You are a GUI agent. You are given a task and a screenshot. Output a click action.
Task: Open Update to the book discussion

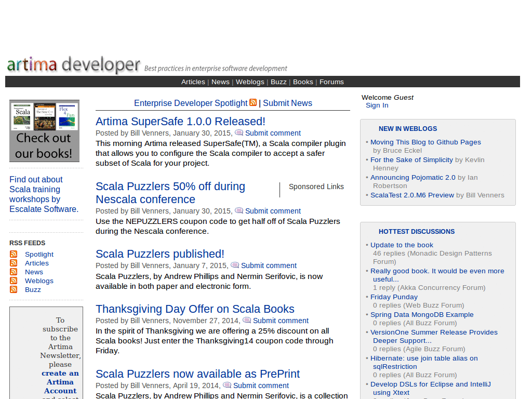coord(402,245)
